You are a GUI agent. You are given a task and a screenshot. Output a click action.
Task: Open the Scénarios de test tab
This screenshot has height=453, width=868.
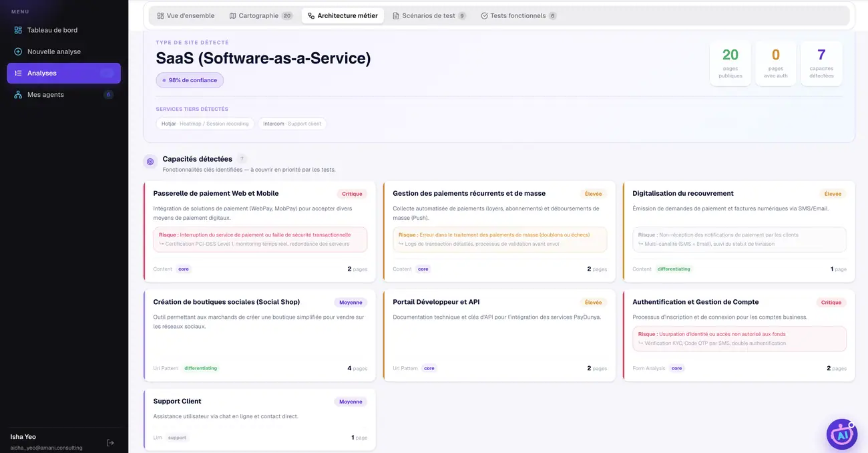(x=429, y=15)
